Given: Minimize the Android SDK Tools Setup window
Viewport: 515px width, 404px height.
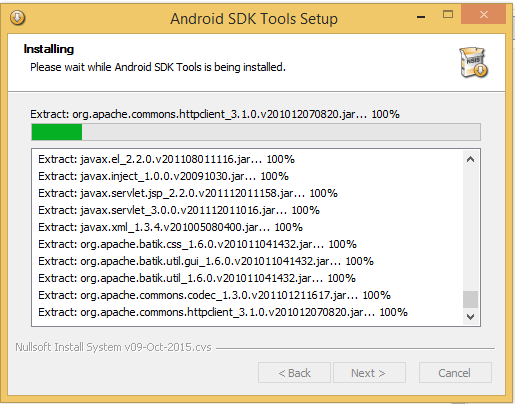Looking at the screenshot, I should (x=421, y=16).
